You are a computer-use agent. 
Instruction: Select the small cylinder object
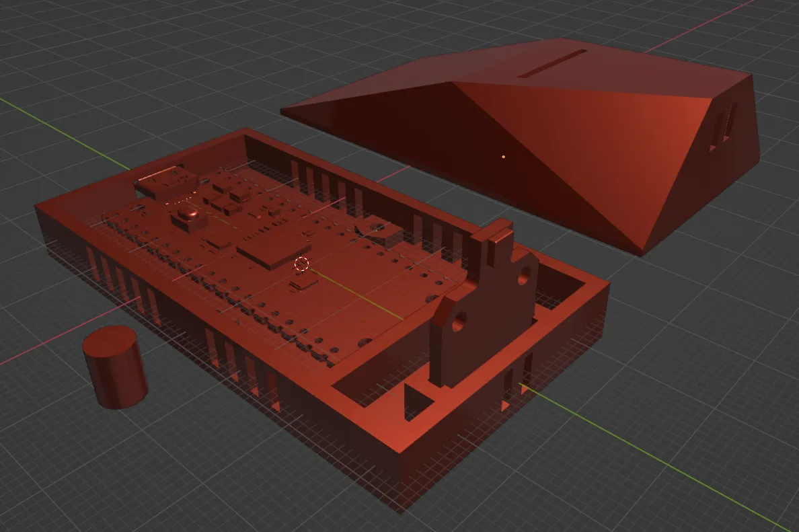coord(114,367)
